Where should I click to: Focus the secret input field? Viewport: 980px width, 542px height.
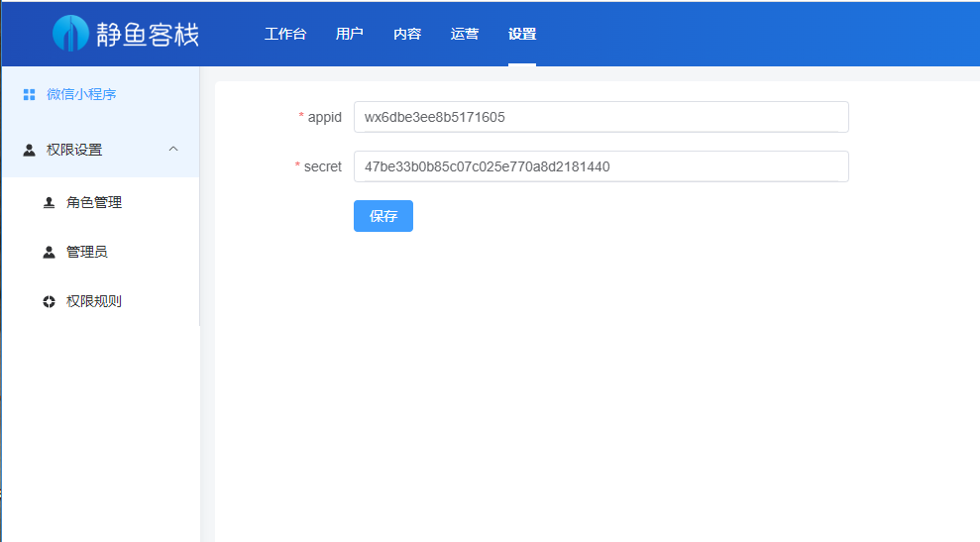pos(600,166)
